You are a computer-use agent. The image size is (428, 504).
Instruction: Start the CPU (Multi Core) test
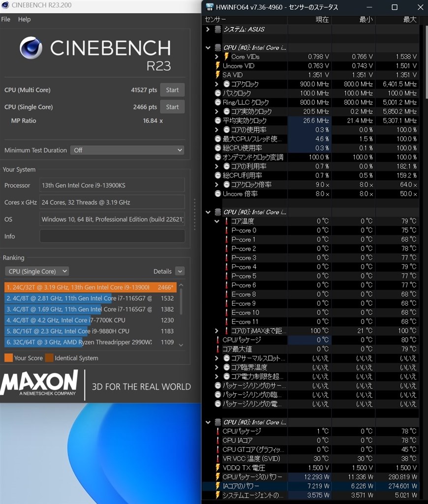tap(172, 90)
